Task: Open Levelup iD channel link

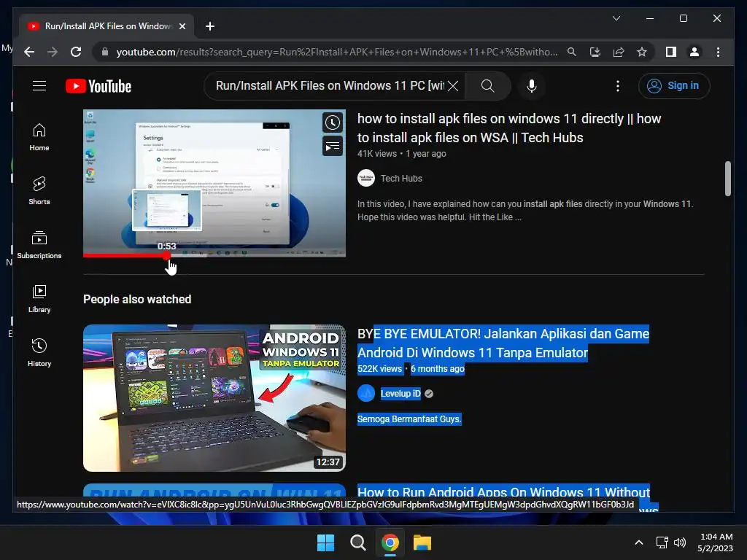Action: (x=400, y=393)
